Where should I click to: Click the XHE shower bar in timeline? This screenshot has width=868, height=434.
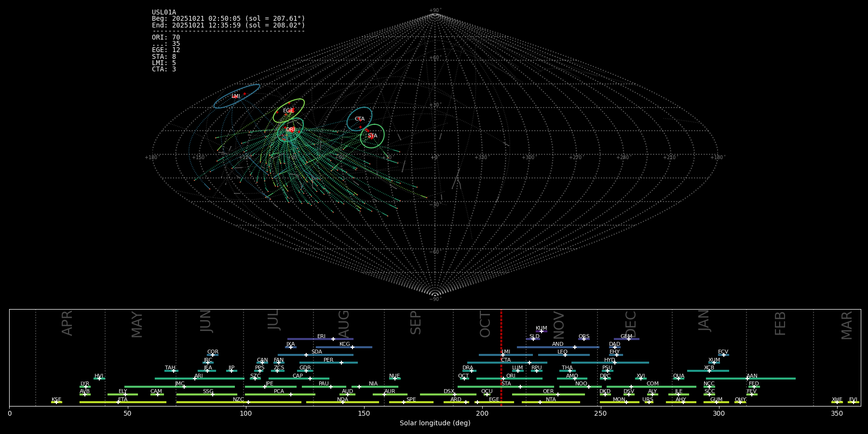click(x=837, y=402)
